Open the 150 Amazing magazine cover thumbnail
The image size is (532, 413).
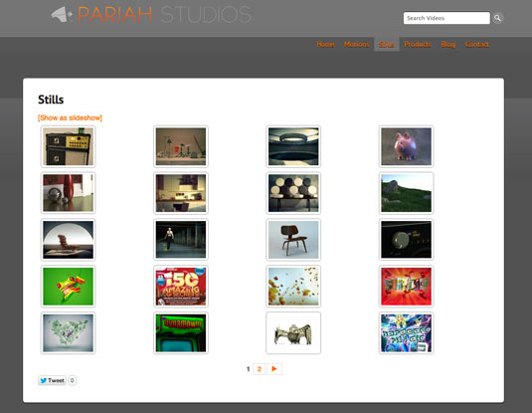pyautogui.click(x=181, y=287)
